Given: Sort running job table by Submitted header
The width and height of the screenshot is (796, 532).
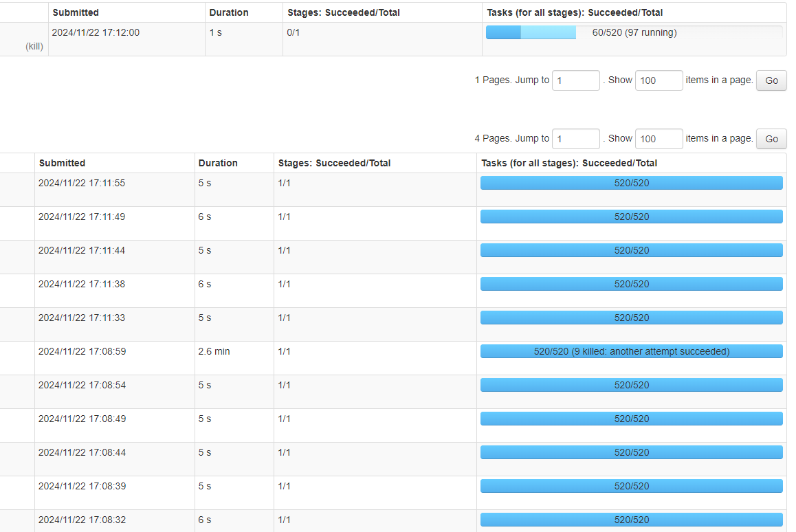Looking at the screenshot, I should [76, 12].
